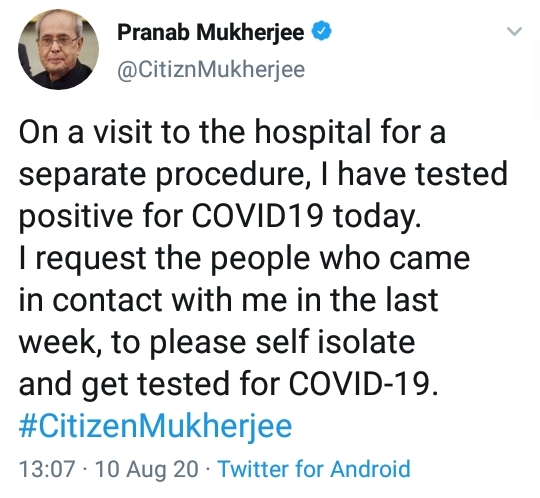Click the line 'and get tested for COVID-19.'
Image resolution: width=540 pixels, height=498 pixels.
(x=229, y=384)
